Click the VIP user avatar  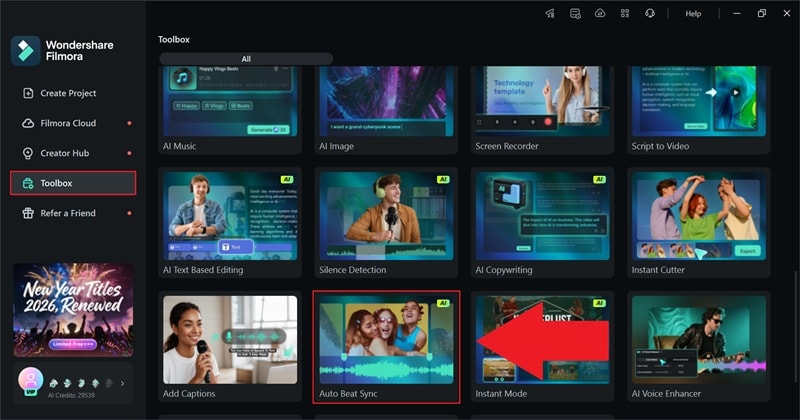(x=31, y=381)
